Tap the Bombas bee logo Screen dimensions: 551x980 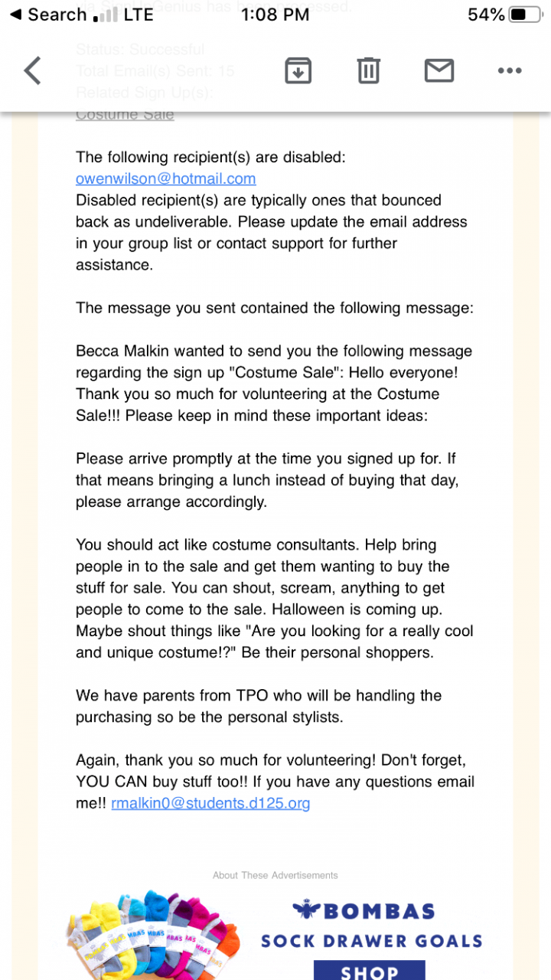point(306,910)
